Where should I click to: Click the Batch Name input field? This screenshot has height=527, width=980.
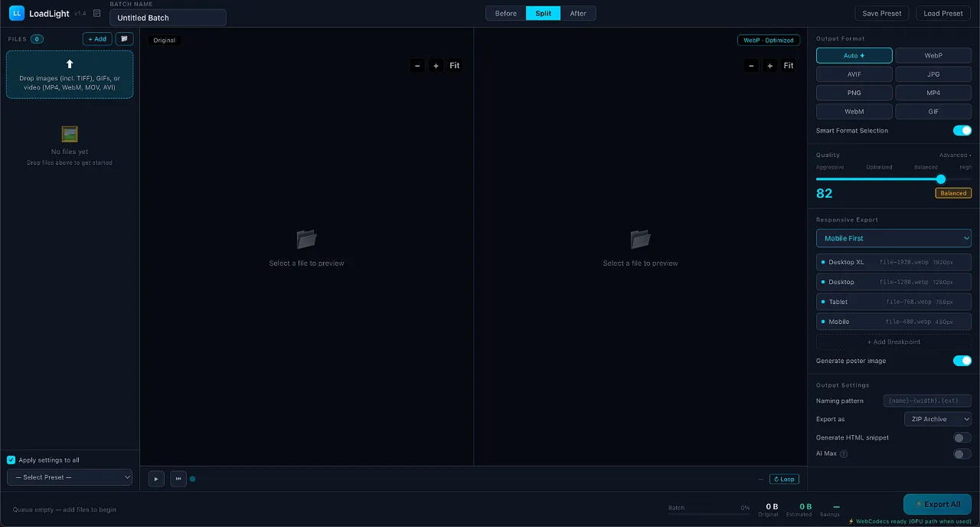pyautogui.click(x=168, y=18)
